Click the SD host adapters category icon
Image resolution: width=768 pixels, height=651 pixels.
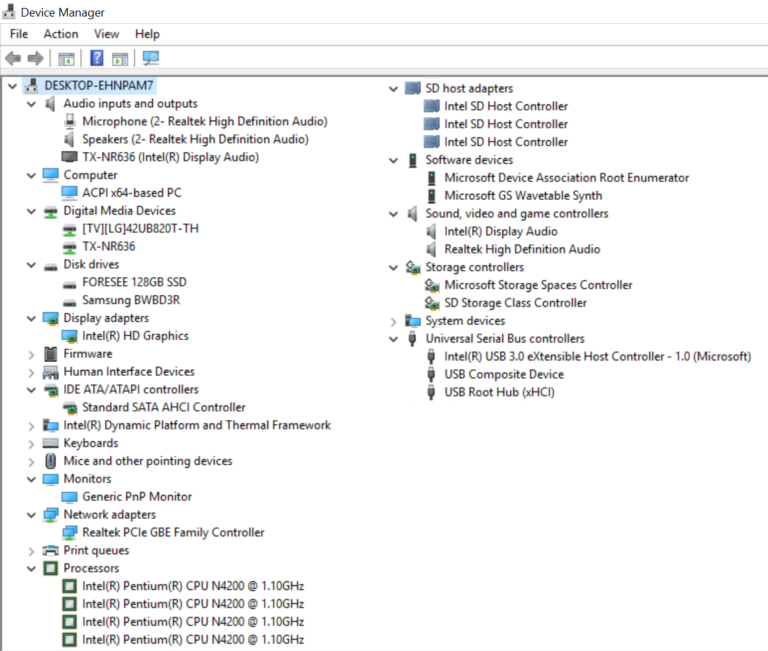pyautogui.click(x=413, y=89)
